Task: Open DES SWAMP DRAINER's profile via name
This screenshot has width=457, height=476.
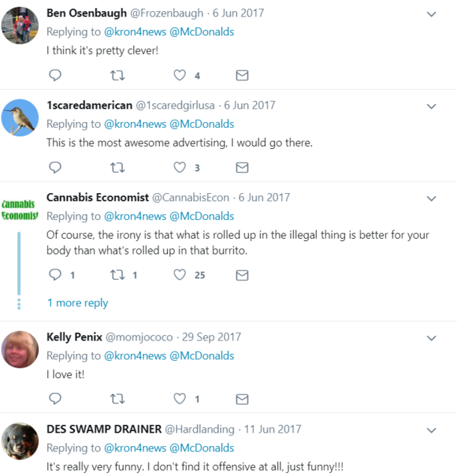Action: click(x=104, y=430)
